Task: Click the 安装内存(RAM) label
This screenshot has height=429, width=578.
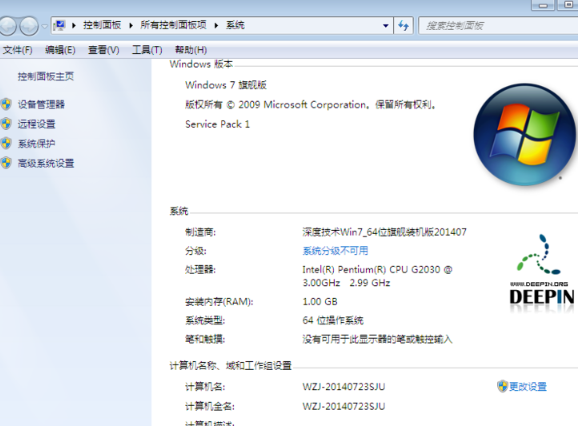Action: pyautogui.click(x=219, y=302)
